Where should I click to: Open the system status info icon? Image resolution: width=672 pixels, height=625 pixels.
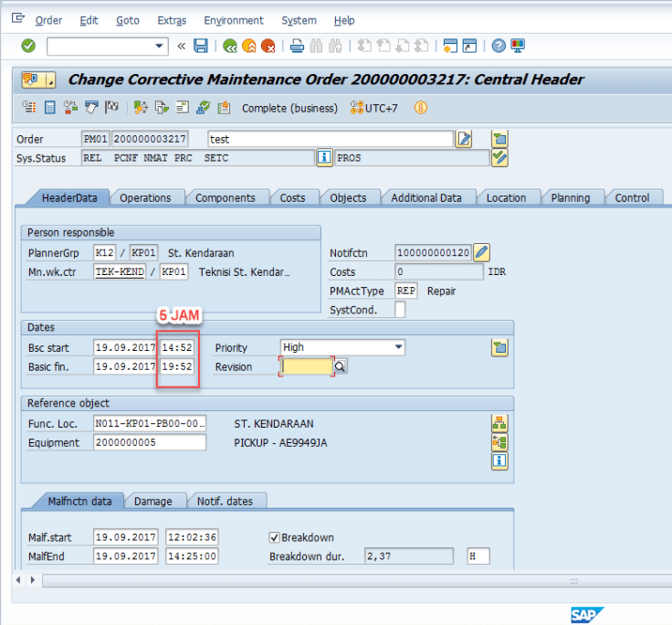(323, 158)
